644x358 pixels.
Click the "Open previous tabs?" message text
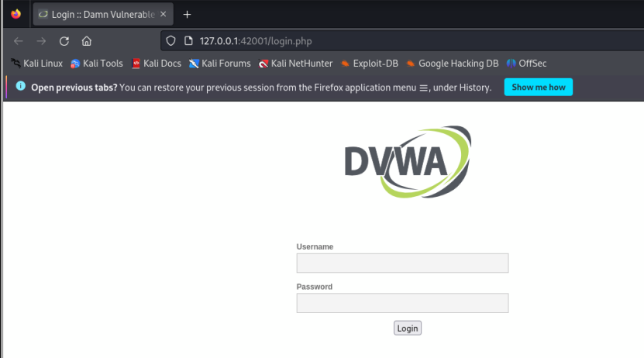tap(74, 88)
